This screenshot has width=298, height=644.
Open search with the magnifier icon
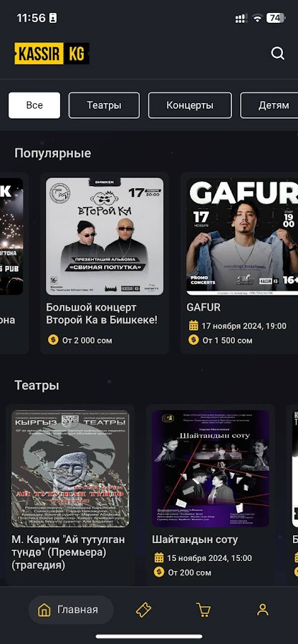(277, 54)
